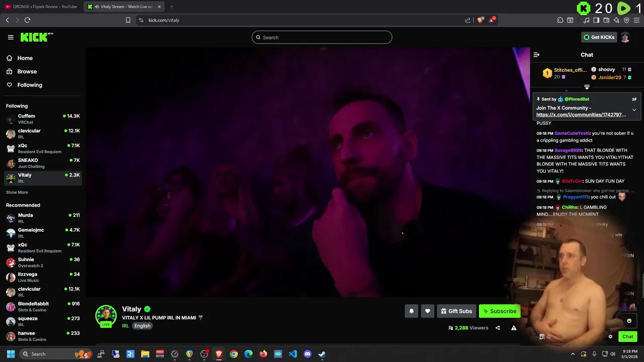Open Brave Wallet icon
The height and width of the screenshot is (362, 644).
point(606,20)
